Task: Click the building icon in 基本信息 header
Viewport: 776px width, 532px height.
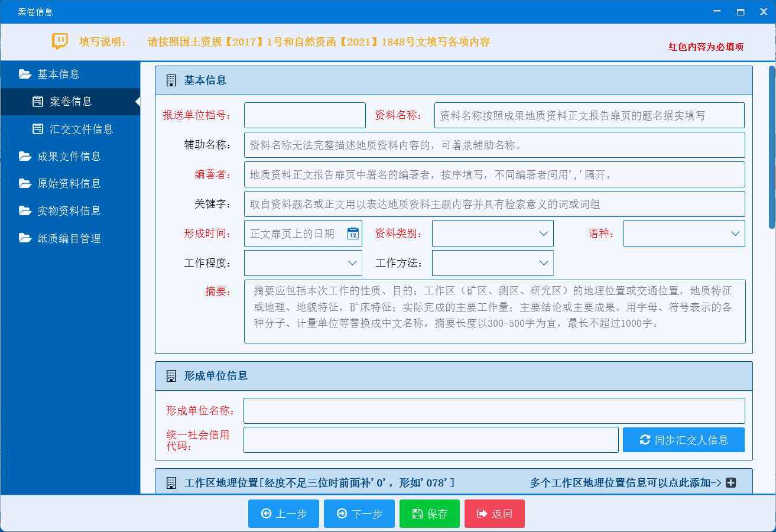Action: (171, 80)
